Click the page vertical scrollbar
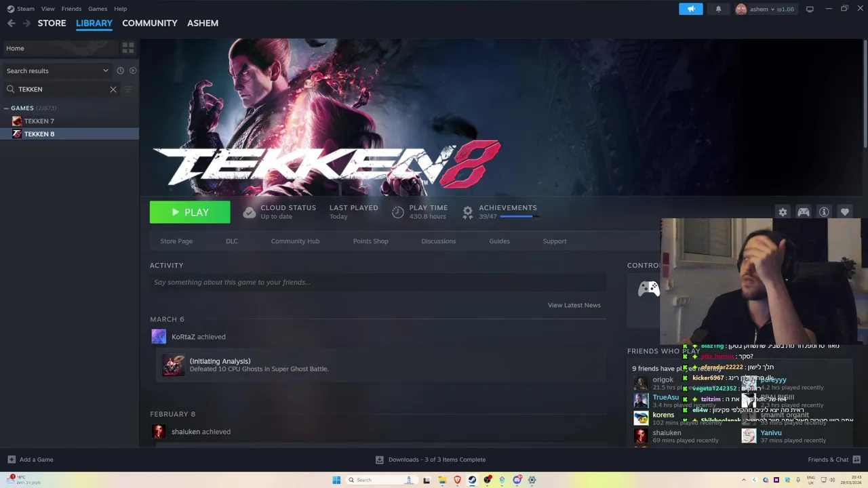The height and width of the screenshot is (488, 868). [x=865, y=92]
